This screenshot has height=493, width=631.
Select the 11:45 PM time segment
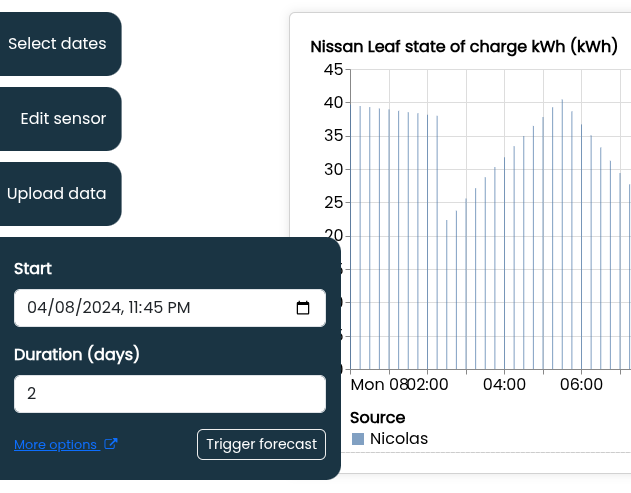[x=158, y=308]
